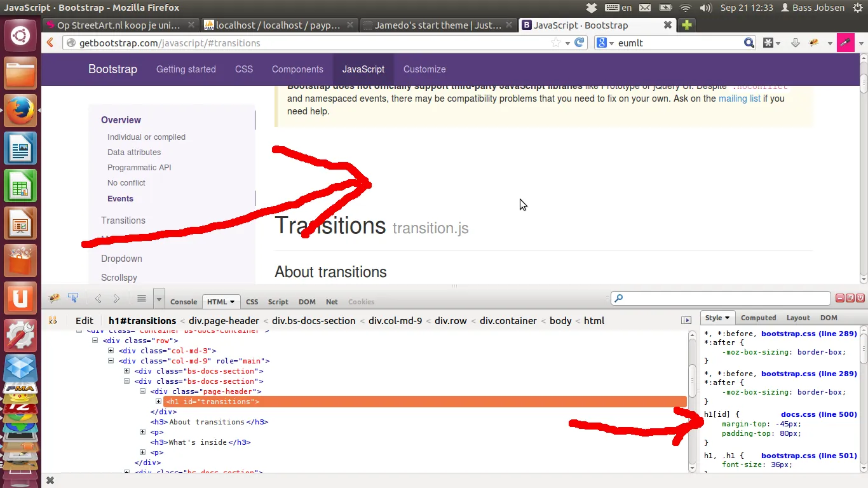Reload the page with the refresh icon
The height and width of the screenshot is (488, 868).
click(x=579, y=43)
